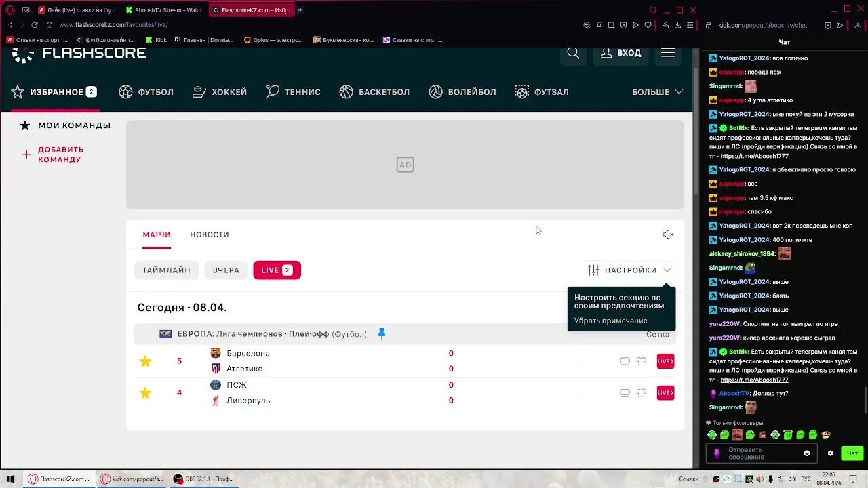Screen dimensions: 868x488
Task: Click the Flashscore logo
Action: click(79, 54)
